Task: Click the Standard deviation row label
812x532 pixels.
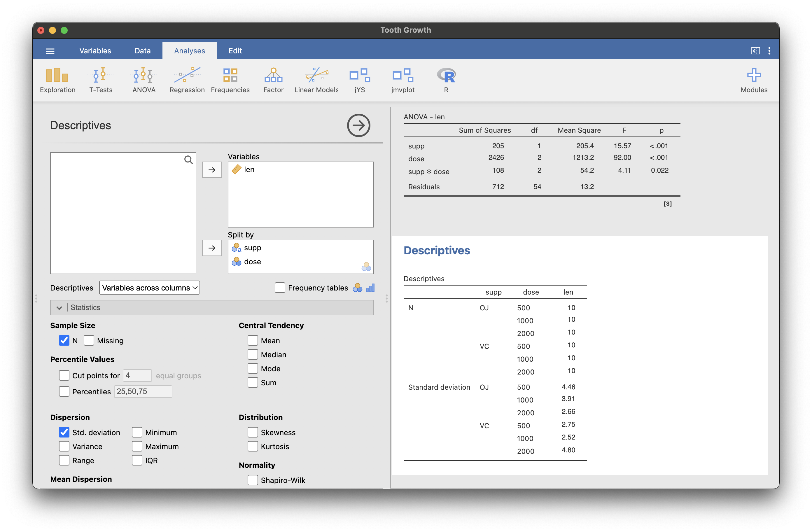Action: coord(439,387)
